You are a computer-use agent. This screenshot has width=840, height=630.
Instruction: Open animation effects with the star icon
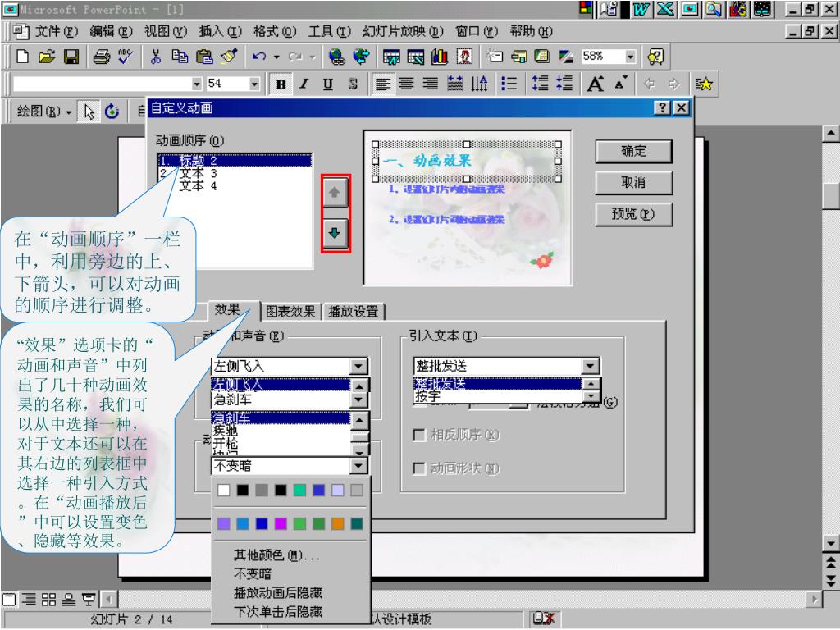704,84
